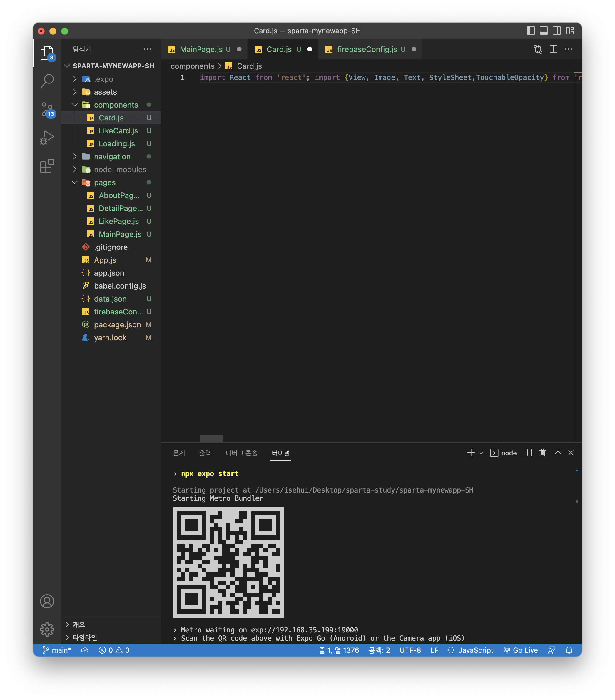Screen dimensions: 615x700
Task: Toggle the bottom panel layout icon
Action: click(544, 31)
